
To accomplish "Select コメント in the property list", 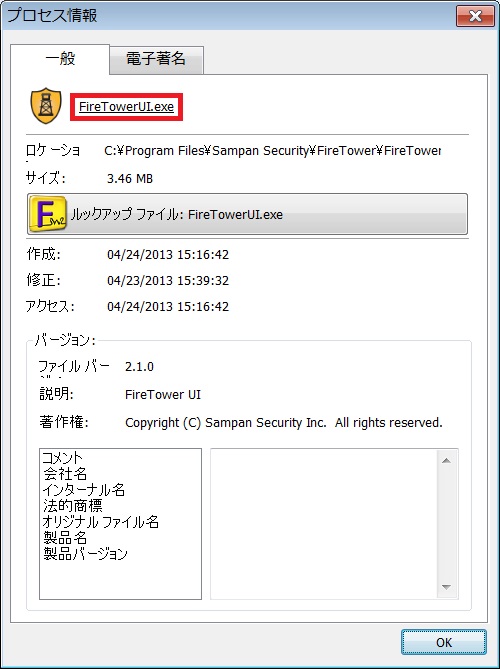I will click(x=62, y=457).
